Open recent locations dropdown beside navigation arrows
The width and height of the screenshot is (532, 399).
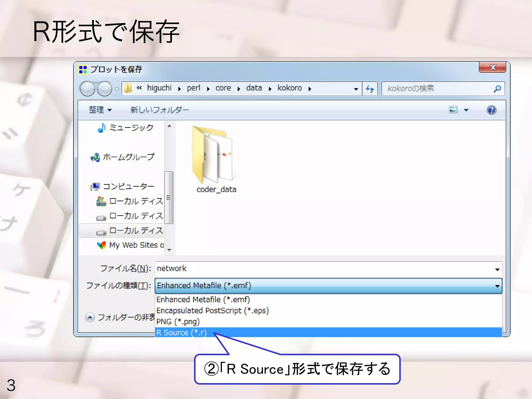(x=117, y=89)
